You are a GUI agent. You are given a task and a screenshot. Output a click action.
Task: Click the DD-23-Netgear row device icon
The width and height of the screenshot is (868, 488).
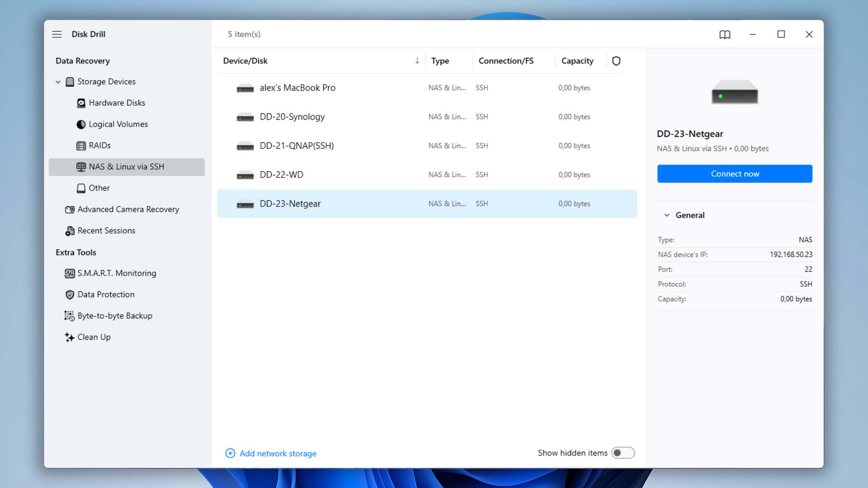point(245,204)
